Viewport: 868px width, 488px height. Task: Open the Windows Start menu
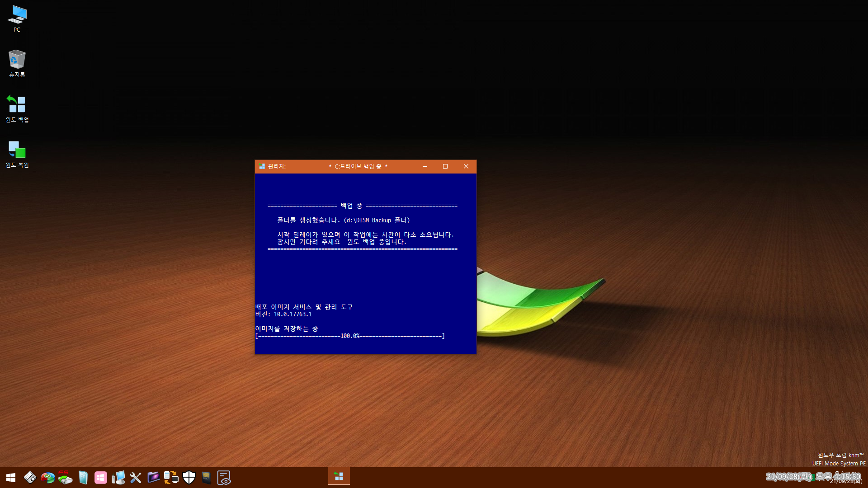[x=11, y=477]
